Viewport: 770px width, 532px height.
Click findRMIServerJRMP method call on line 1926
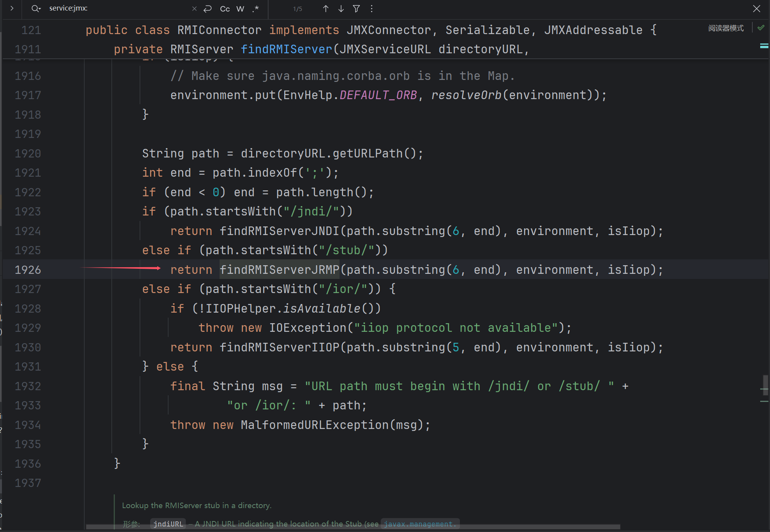pyautogui.click(x=279, y=270)
